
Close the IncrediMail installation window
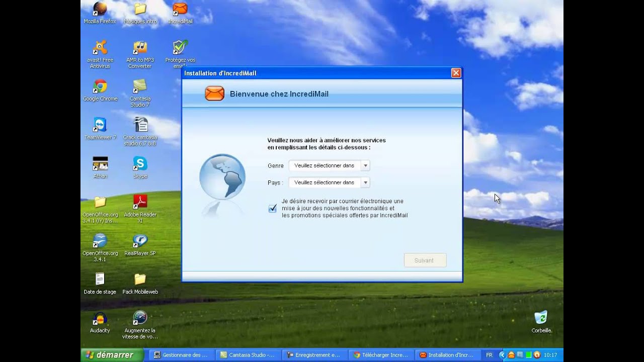(x=456, y=73)
